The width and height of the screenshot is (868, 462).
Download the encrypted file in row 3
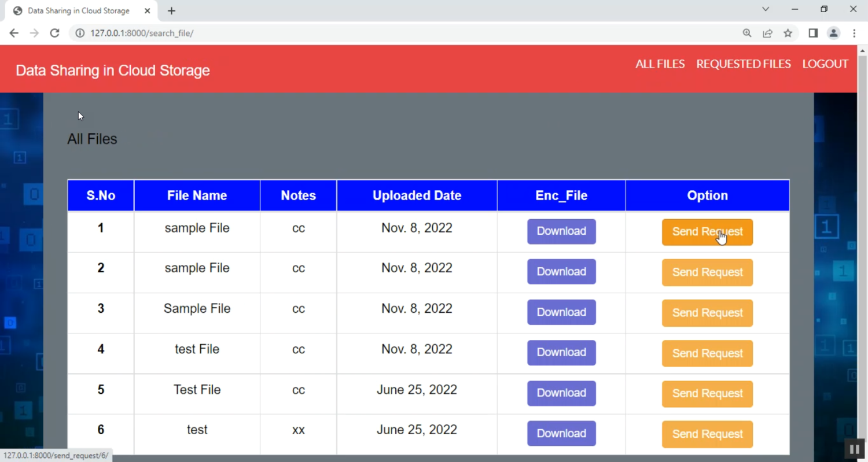(x=561, y=312)
